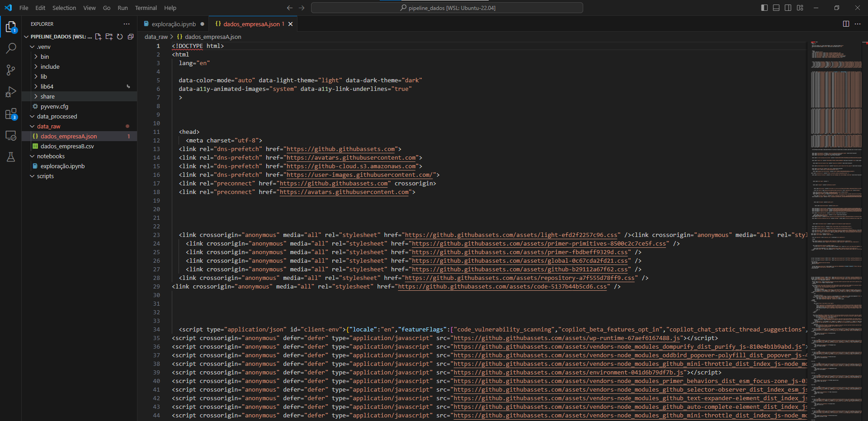The height and width of the screenshot is (421, 868).
Task: Refresh the Explorer file tree
Action: point(120,37)
